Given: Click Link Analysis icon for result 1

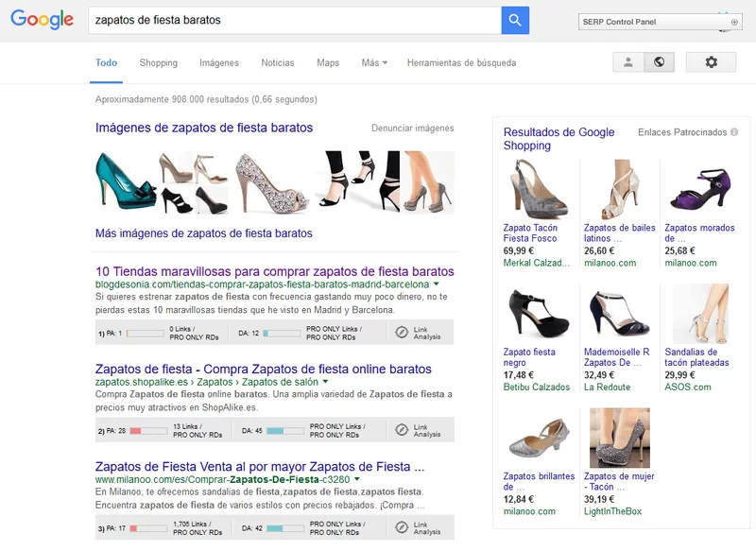Looking at the screenshot, I should pyautogui.click(x=402, y=332).
